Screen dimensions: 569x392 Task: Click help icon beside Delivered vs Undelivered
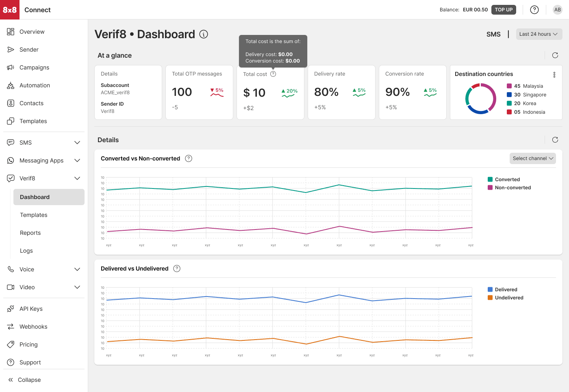coord(177,269)
